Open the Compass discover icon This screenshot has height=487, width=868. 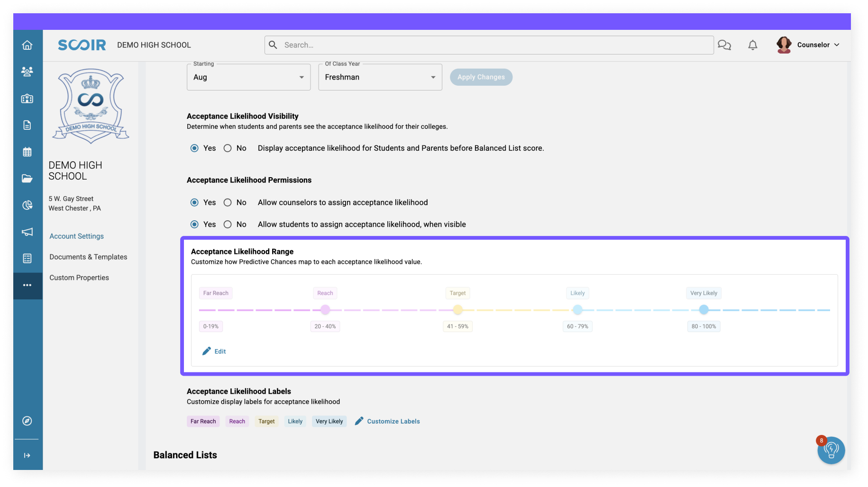coord(27,421)
